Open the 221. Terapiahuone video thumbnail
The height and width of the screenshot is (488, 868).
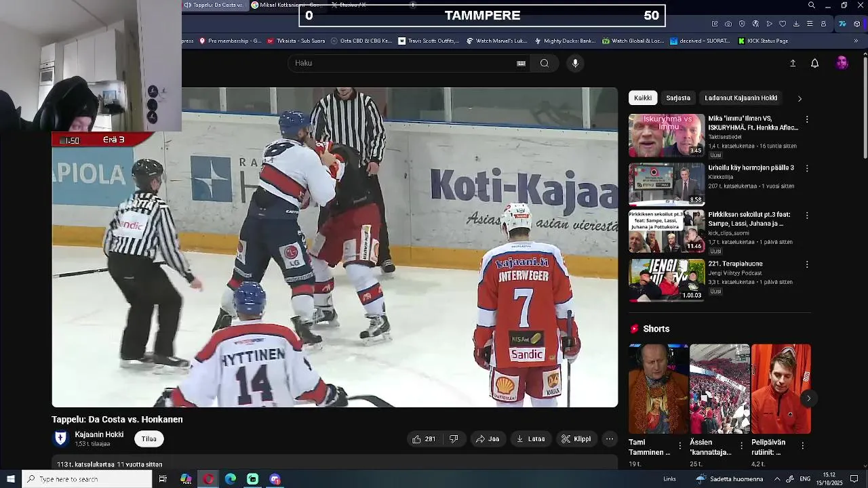click(667, 280)
